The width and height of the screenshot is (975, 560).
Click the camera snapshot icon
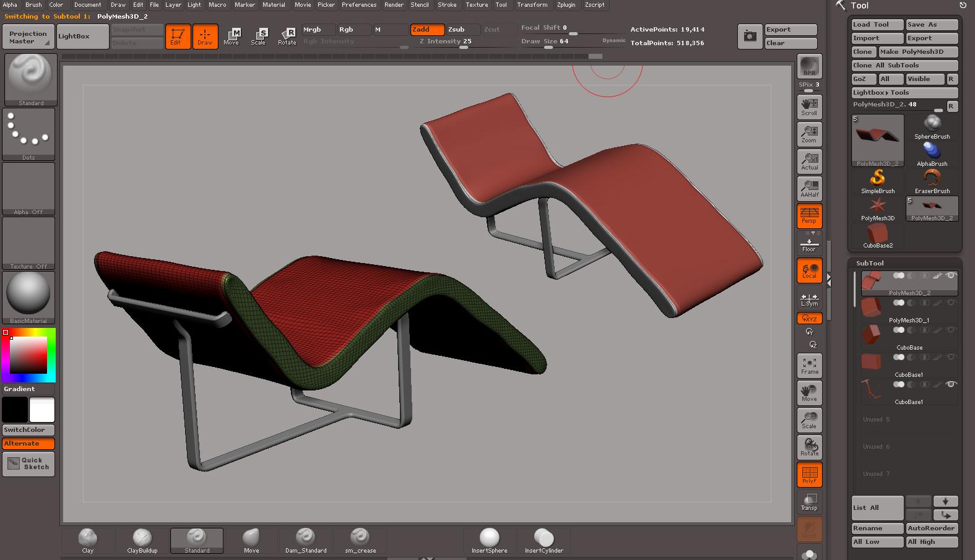(x=750, y=37)
